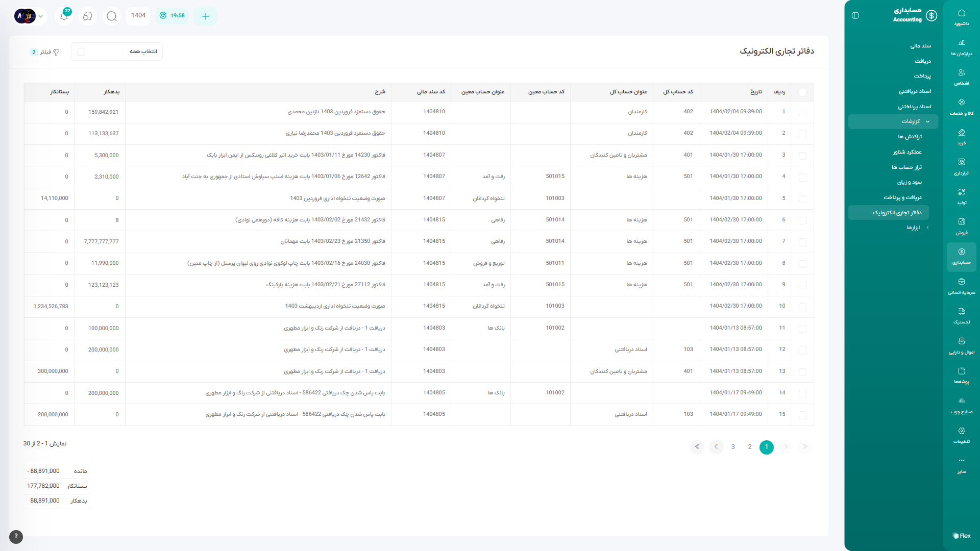Click the search magnifier icon

pyautogui.click(x=111, y=16)
